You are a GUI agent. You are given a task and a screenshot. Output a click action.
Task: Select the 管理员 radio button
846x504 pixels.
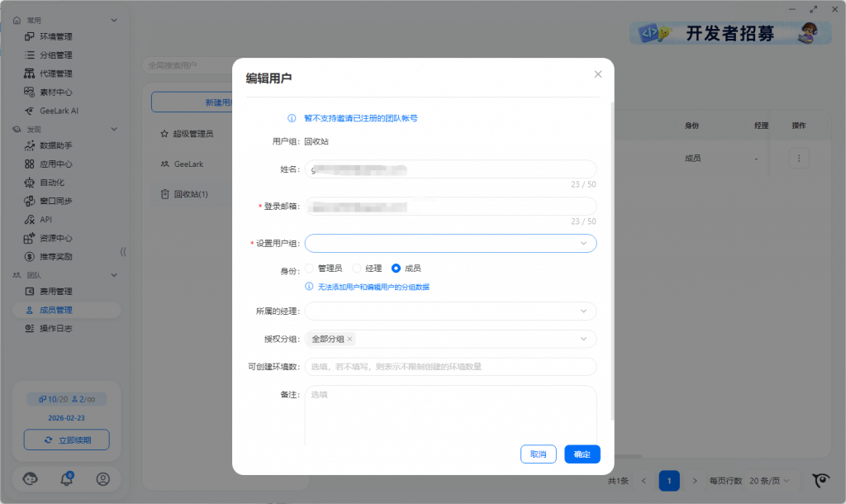310,269
